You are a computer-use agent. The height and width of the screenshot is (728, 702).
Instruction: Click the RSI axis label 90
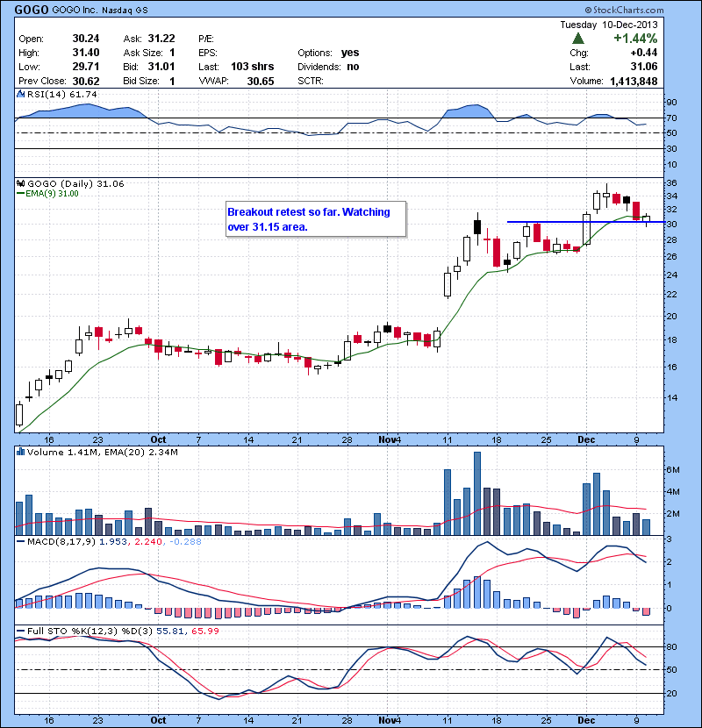coord(672,102)
